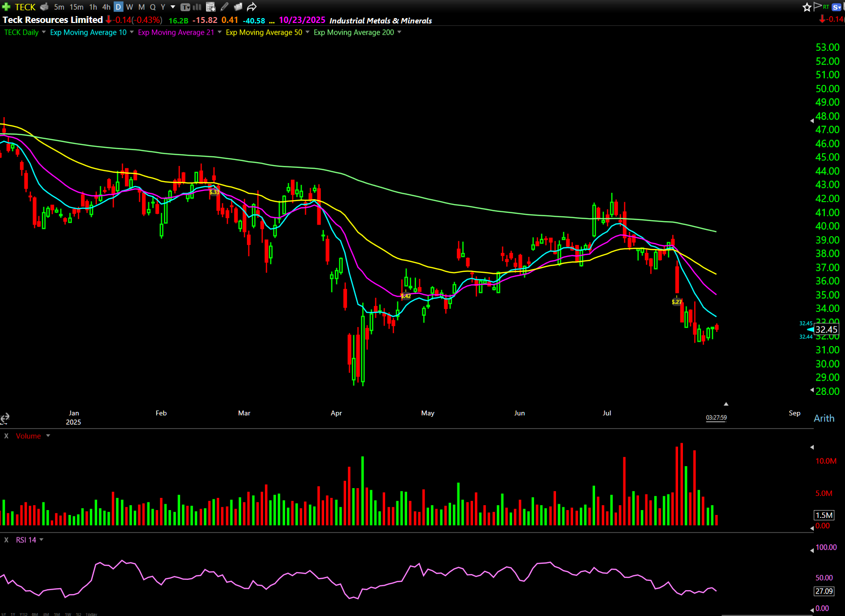Open the timeframe dropdown arrow after Y

173,7
